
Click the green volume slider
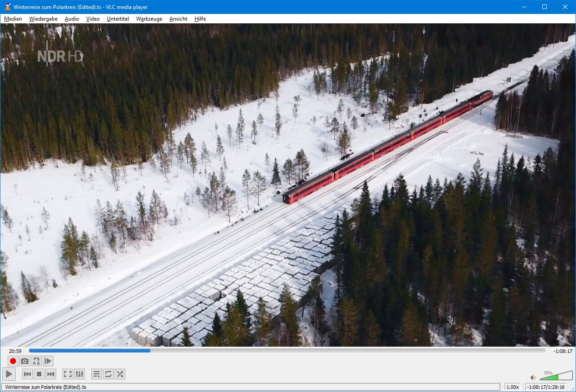click(x=556, y=376)
